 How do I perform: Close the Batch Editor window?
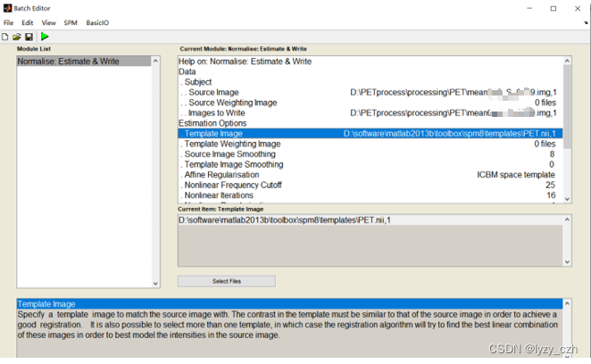(x=578, y=8)
